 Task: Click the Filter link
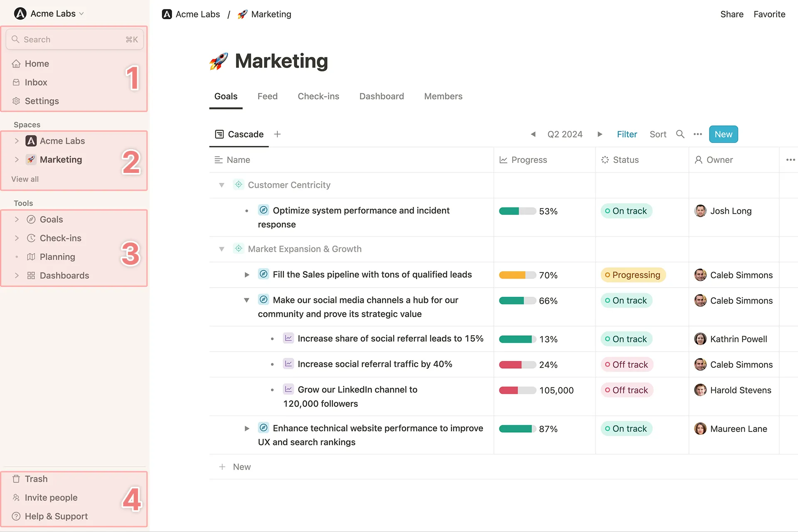tap(627, 134)
